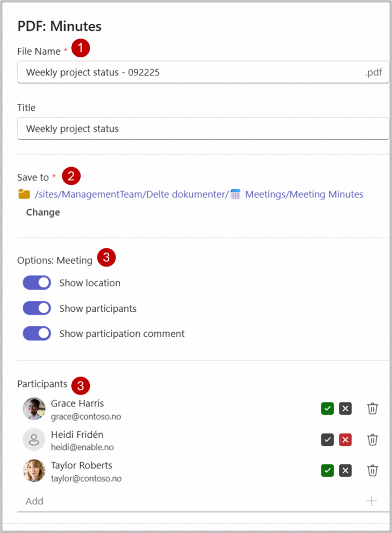Open the Meetings/Meeting Minutes folder link
This screenshot has width=392, height=533.
(x=304, y=194)
